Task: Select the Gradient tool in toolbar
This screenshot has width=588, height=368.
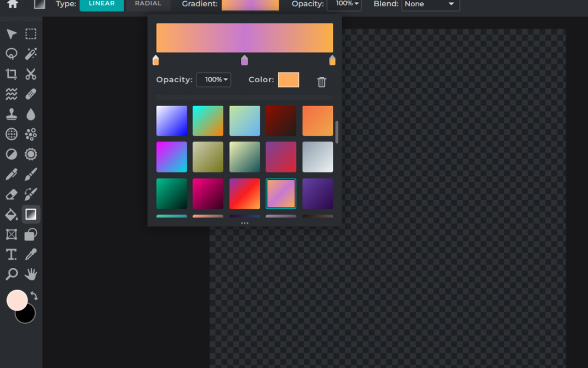Action: click(31, 214)
